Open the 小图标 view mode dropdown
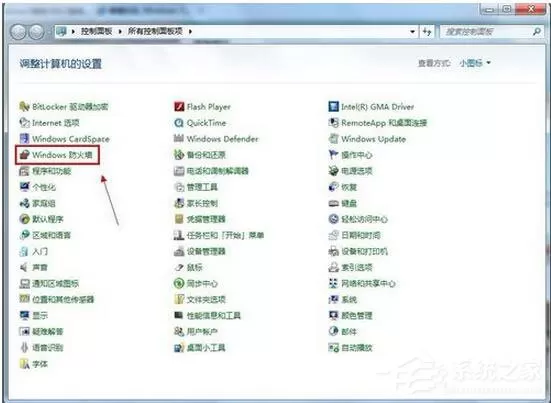The image size is (551, 403). [x=475, y=63]
